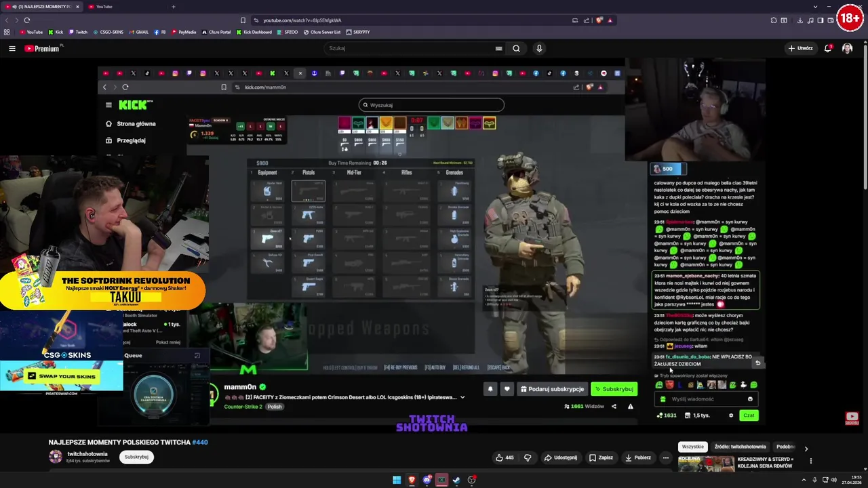Start voice search with microphone
This screenshot has height=488, width=868.
tap(539, 48)
